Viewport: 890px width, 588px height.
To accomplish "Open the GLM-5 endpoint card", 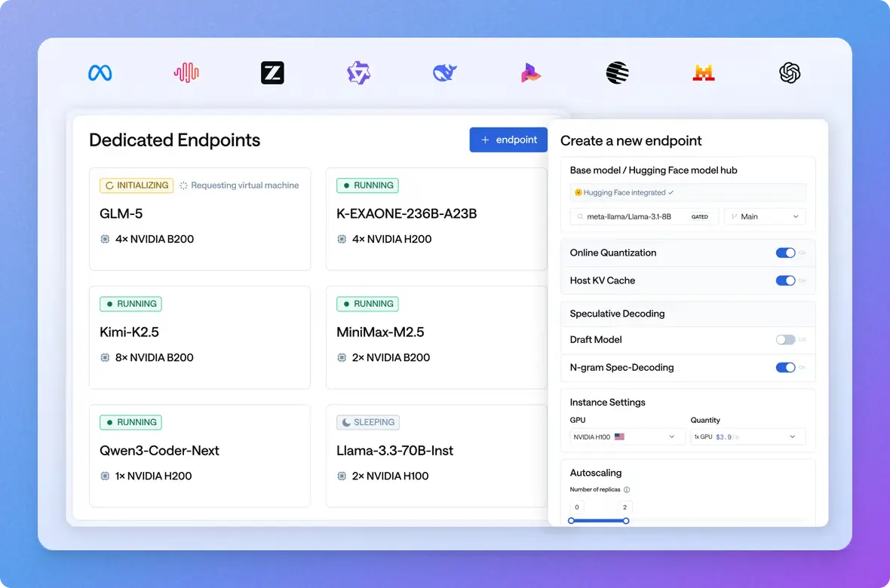I will [200, 219].
